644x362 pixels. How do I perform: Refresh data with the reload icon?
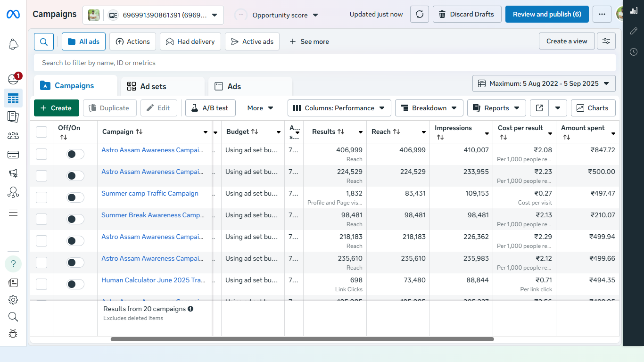[419, 14]
